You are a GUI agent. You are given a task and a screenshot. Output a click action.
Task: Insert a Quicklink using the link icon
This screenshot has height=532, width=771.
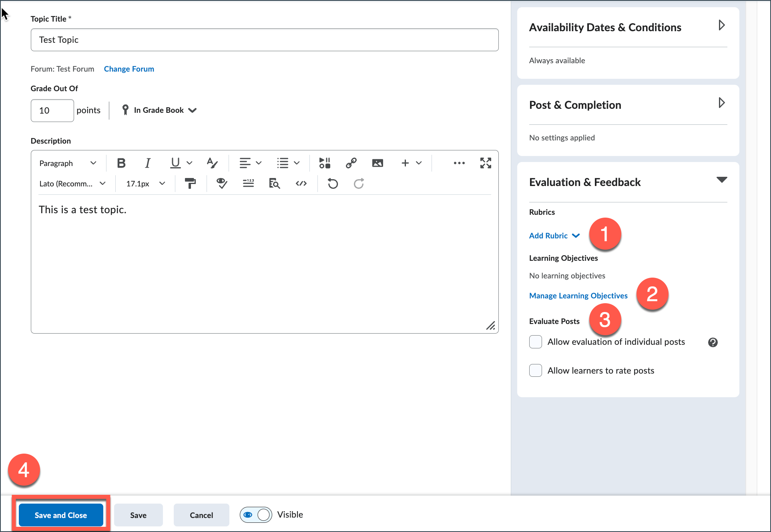pos(351,163)
